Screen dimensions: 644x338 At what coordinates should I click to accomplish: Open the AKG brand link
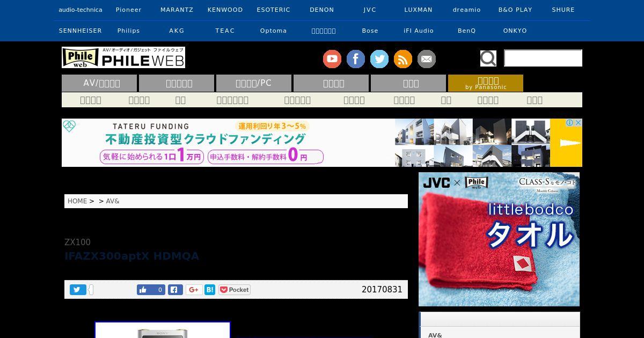click(x=177, y=31)
